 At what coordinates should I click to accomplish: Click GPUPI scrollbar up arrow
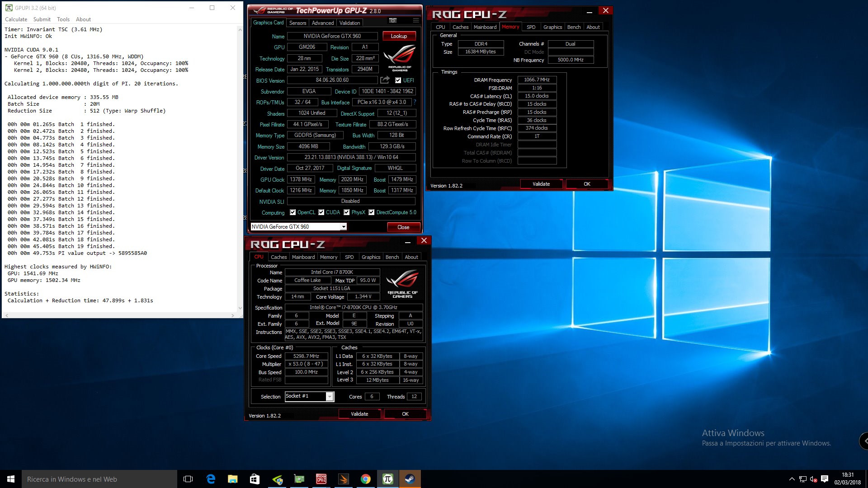[x=240, y=30]
